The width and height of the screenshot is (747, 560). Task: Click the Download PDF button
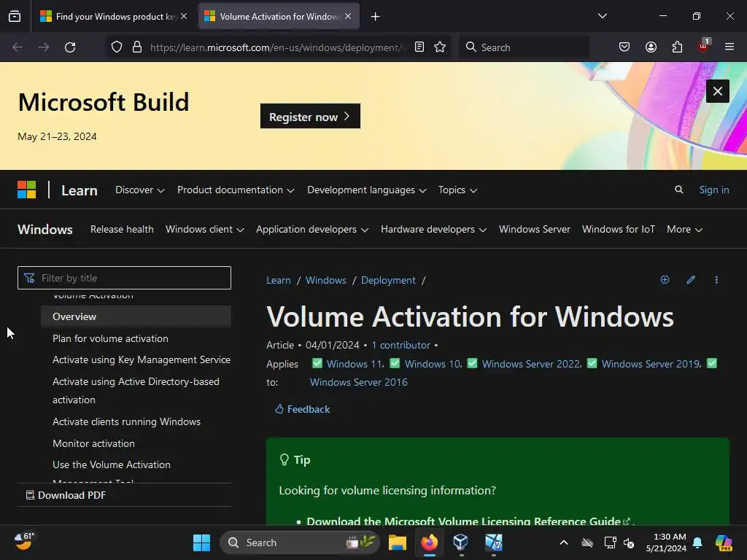66,495
